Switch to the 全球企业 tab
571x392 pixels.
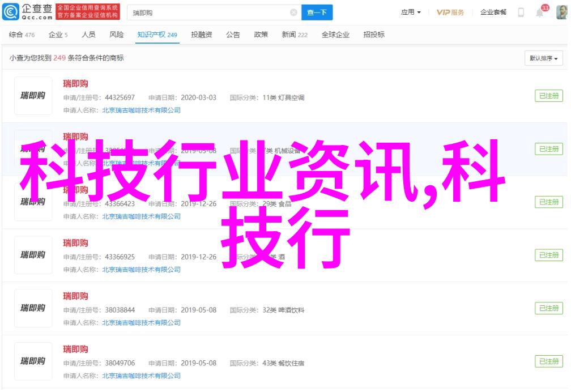pos(335,35)
